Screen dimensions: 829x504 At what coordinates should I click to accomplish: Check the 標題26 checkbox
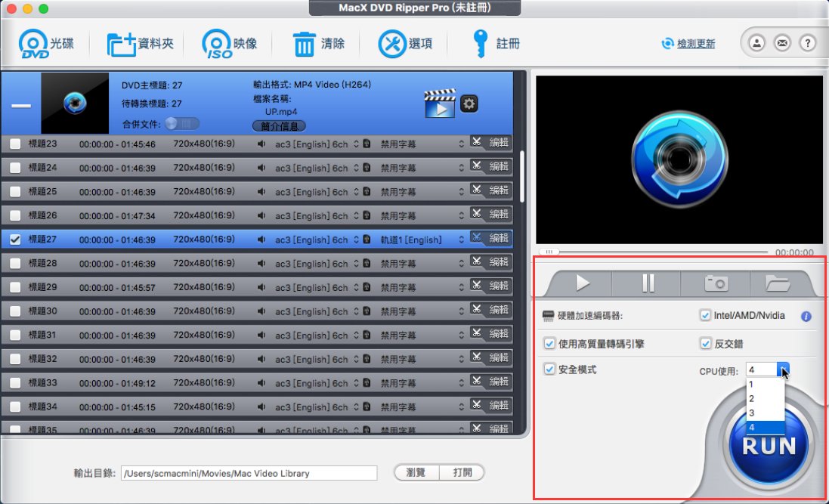(x=15, y=216)
